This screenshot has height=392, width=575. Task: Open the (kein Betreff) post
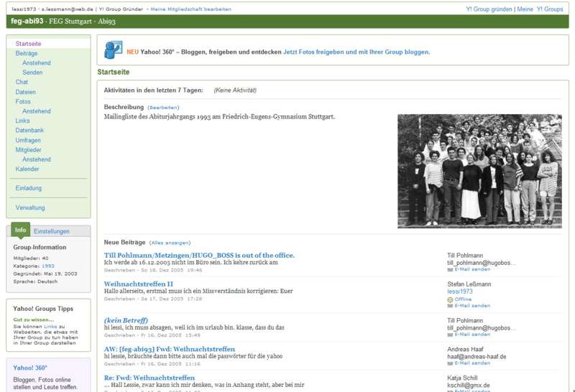[x=126, y=319]
